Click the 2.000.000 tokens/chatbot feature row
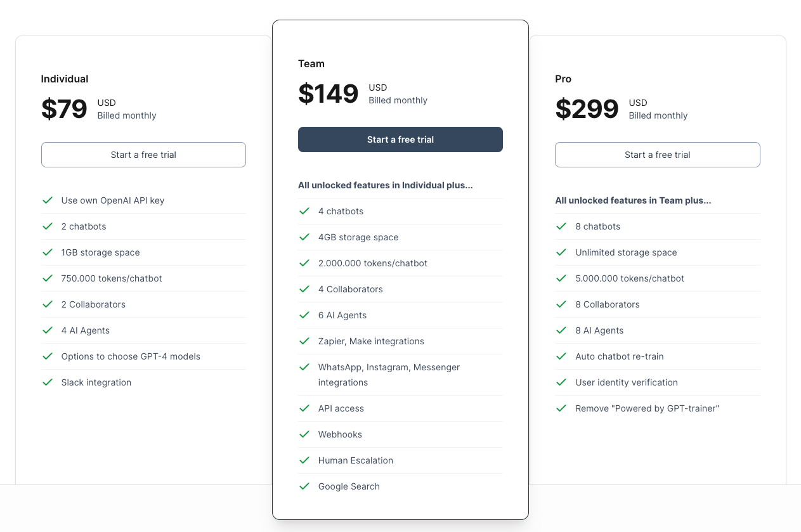 point(373,263)
